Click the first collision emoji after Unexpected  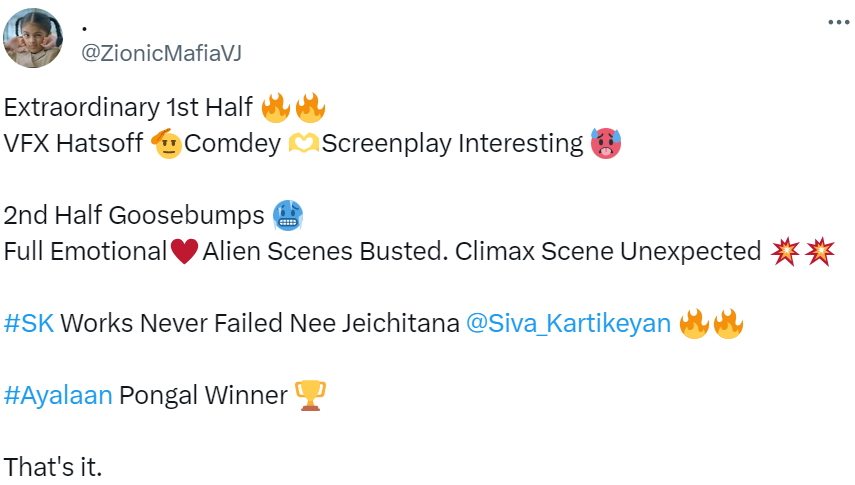click(786, 252)
